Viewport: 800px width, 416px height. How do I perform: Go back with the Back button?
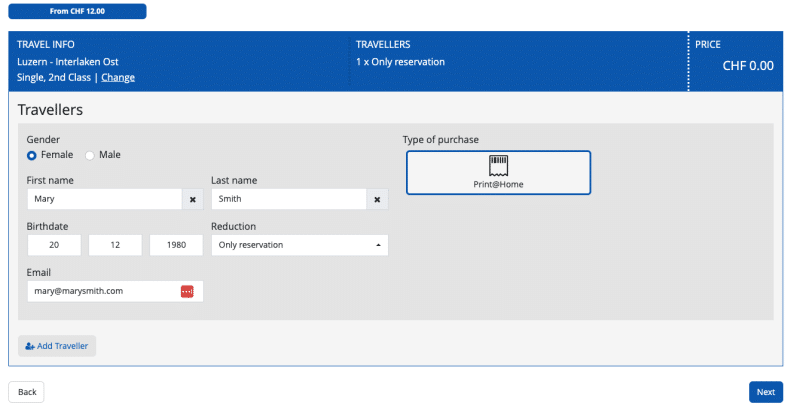click(x=27, y=392)
